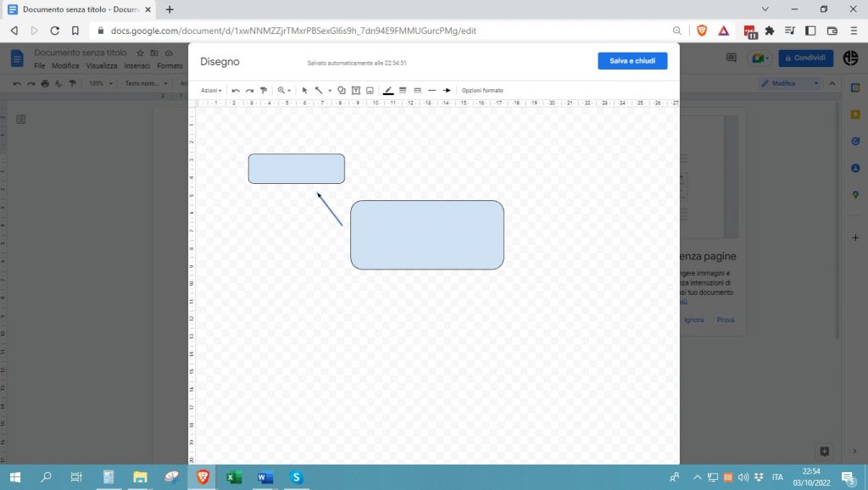Select the line drawing tool

[x=320, y=90]
